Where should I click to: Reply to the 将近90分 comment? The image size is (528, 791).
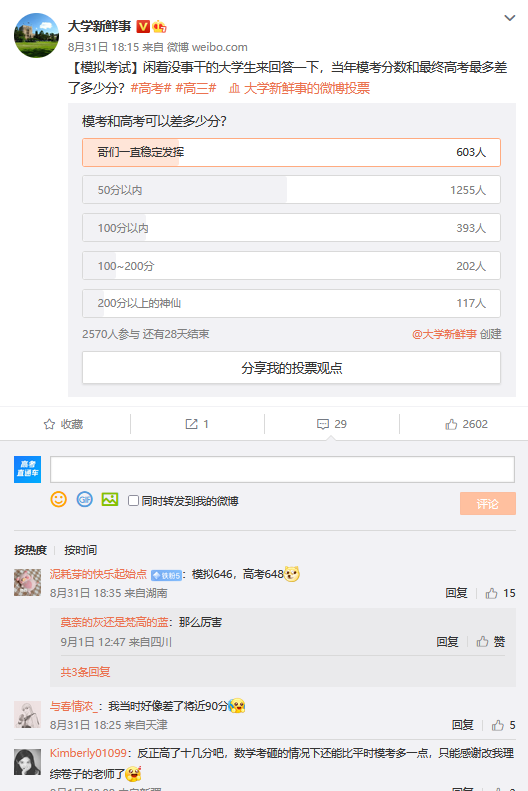462,725
